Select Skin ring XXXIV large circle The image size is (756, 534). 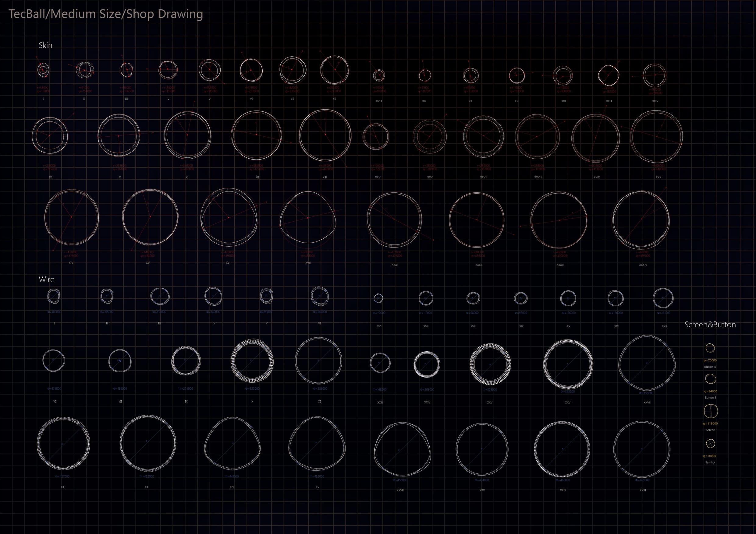tap(641, 220)
